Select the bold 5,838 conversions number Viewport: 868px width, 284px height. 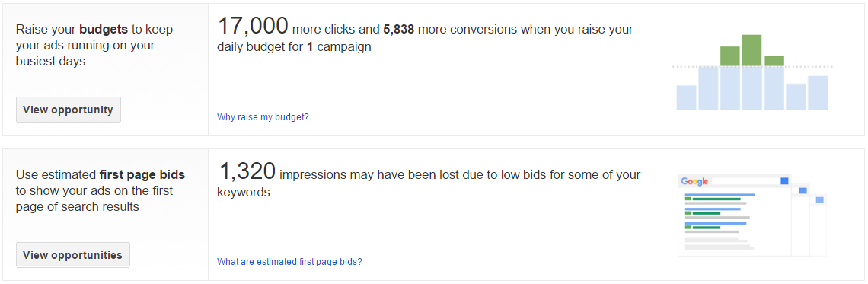[x=399, y=29]
